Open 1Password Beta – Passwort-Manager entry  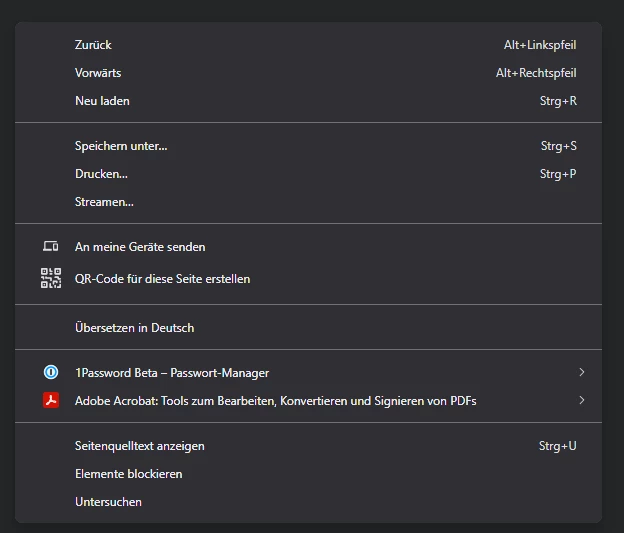tap(172, 373)
